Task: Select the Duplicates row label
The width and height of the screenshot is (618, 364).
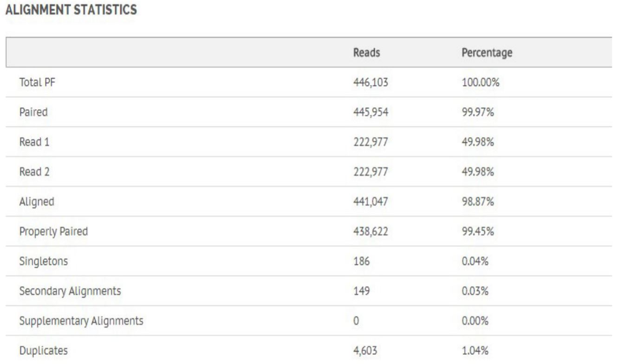Action: click(x=43, y=351)
